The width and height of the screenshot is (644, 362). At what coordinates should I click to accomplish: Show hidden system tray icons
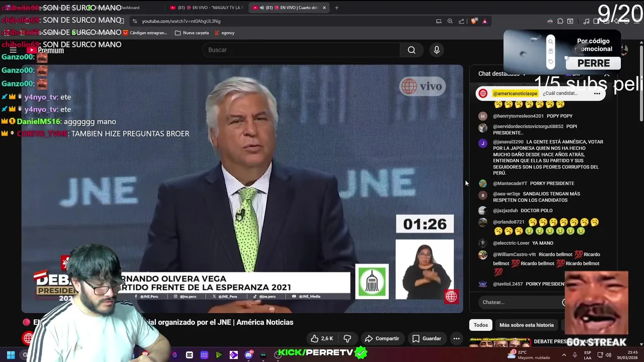point(563,355)
